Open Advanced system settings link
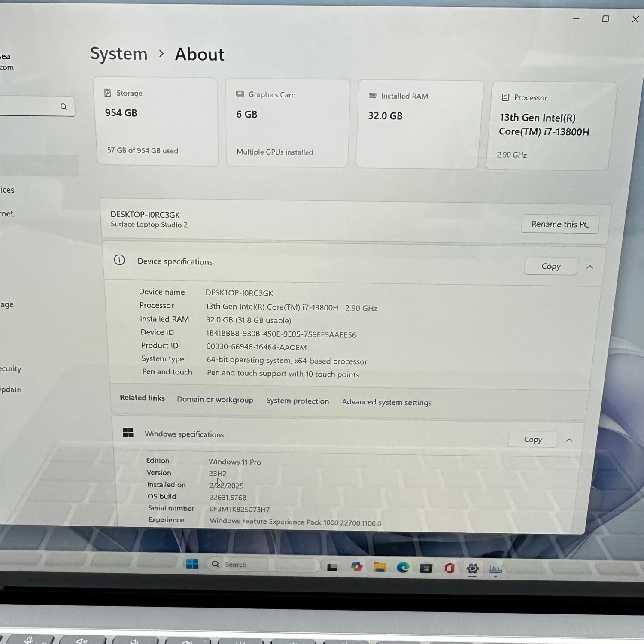The height and width of the screenshot is (644, 644). click(387, 402)
